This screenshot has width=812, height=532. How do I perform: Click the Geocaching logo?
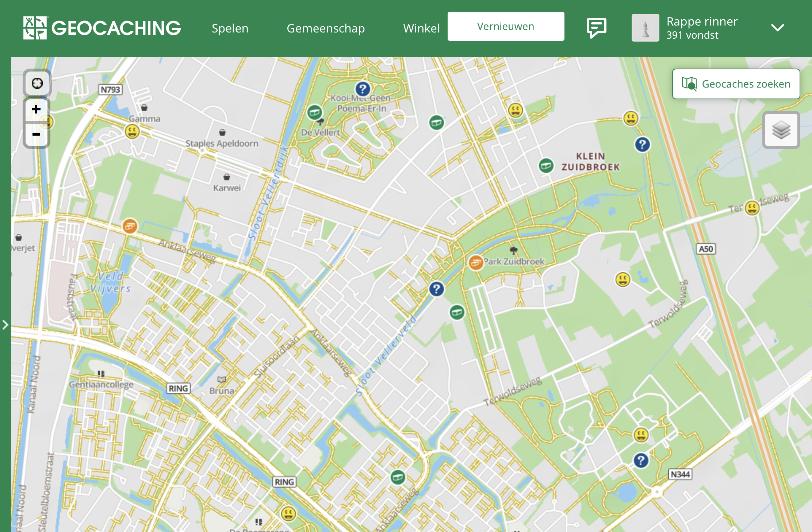click(x=102, y=28)
